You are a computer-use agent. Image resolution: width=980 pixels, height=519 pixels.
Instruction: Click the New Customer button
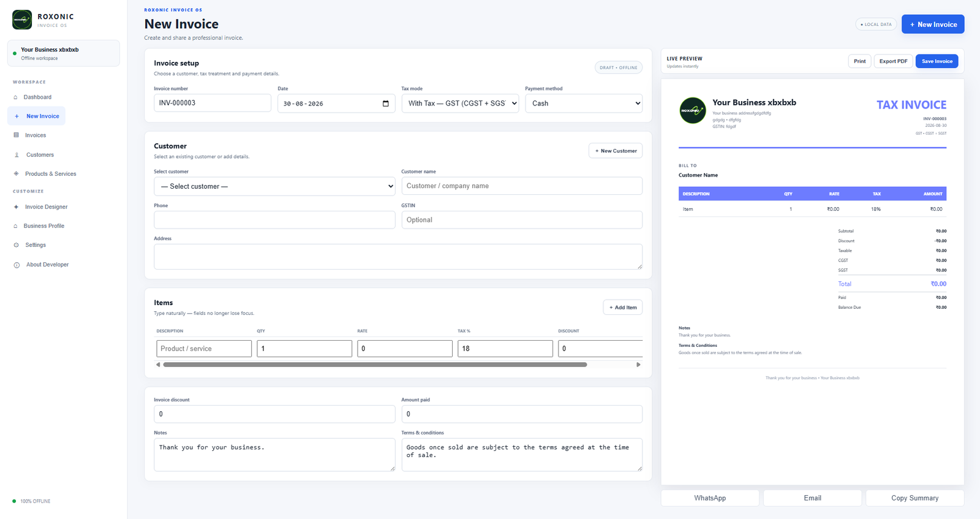click(x=616, y=151)
